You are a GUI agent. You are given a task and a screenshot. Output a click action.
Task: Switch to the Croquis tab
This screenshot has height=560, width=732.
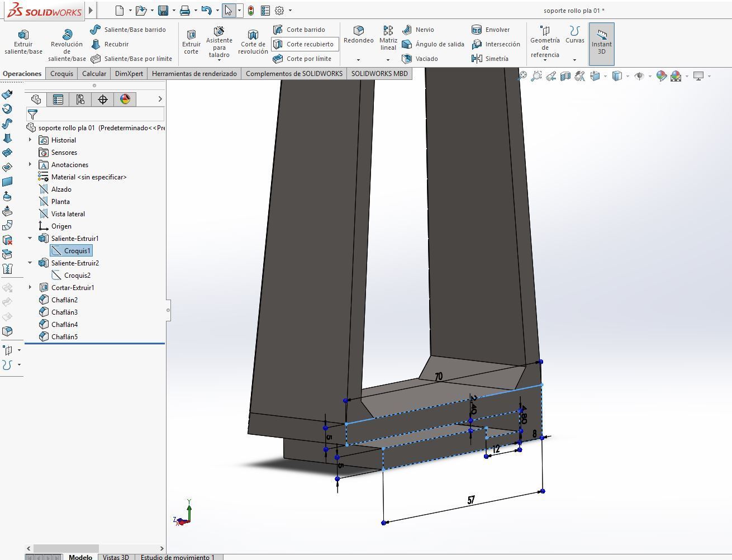point(61,74)
